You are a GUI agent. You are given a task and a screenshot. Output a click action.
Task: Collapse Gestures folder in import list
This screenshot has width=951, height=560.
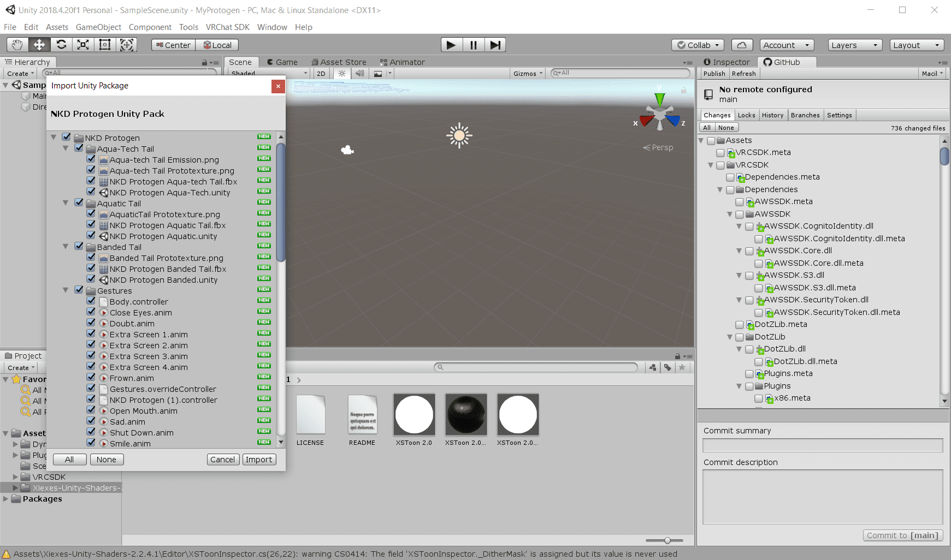(66, 290)
